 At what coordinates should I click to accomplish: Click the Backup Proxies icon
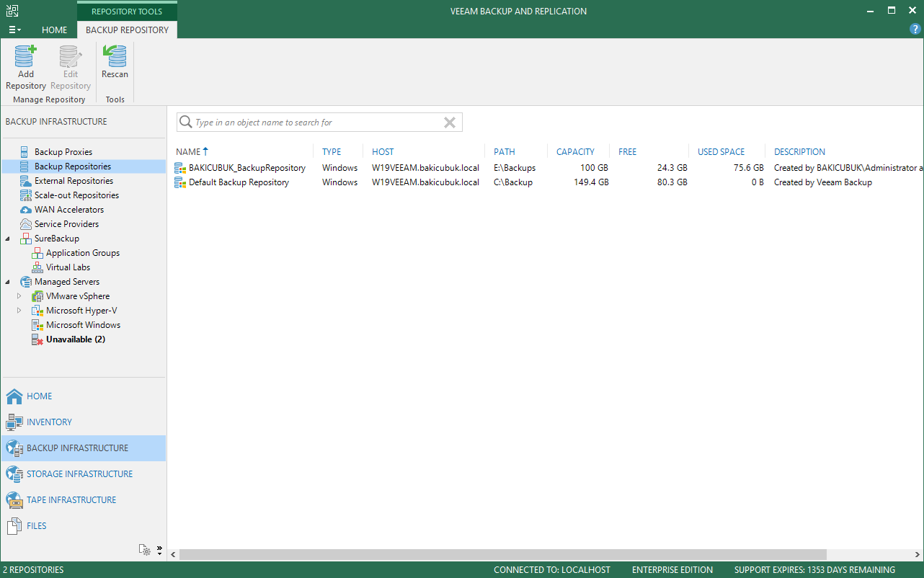pos(26,152)
